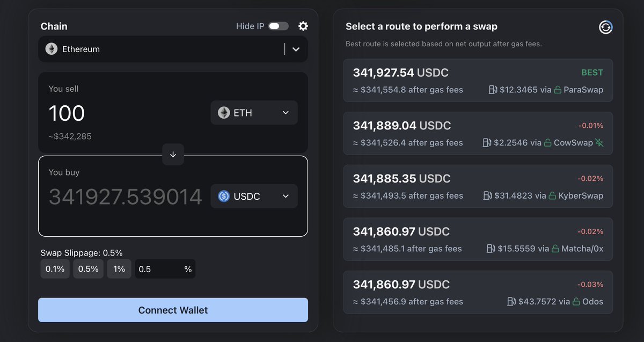Select the KyberSwap route card

pos(478,186)
